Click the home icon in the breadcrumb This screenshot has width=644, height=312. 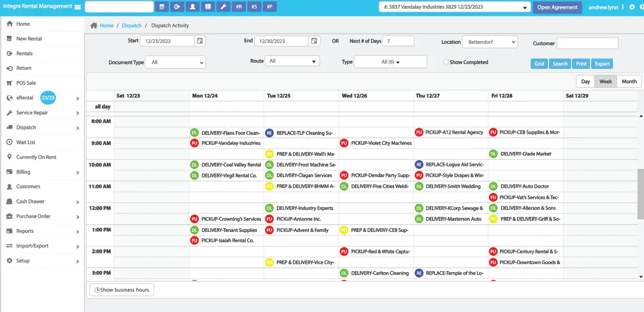pos(94,26)
